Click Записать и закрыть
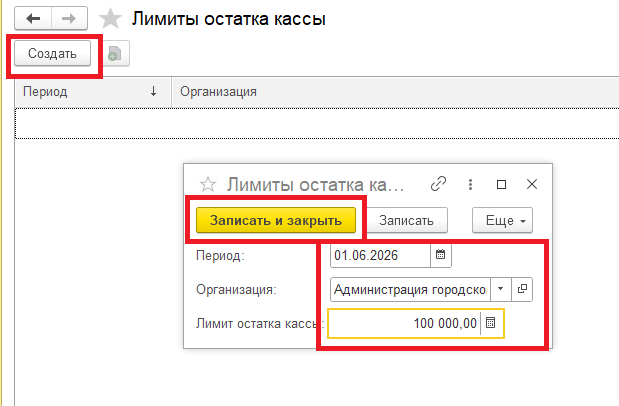The width and height of the screenshot is (619, 406). pyautogui.click(x=276, y=220)
